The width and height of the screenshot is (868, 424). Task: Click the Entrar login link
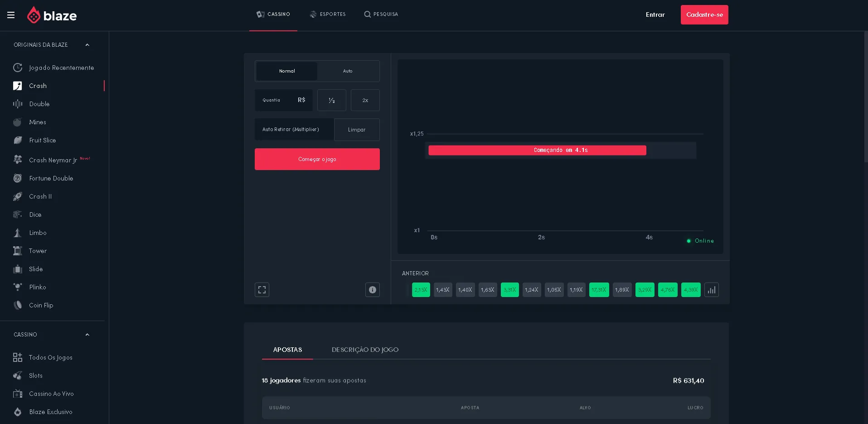pos(655,15)
